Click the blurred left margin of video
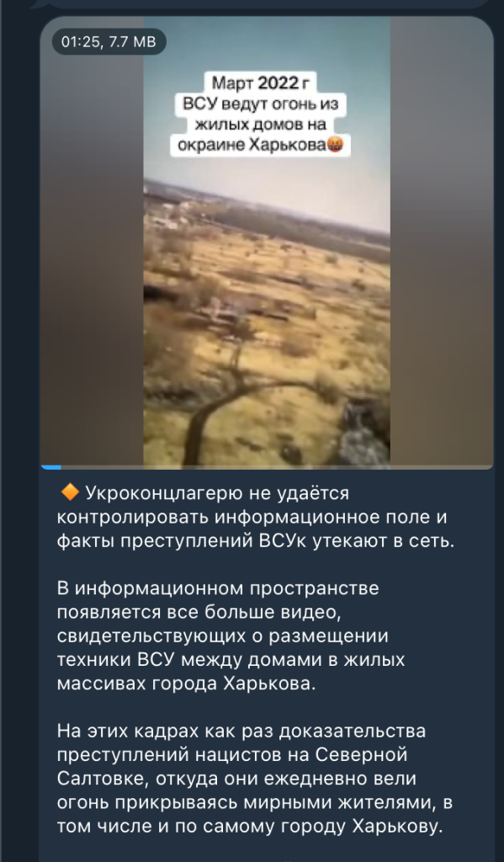Viewport: 504px width, 862px height. (92, 242)
